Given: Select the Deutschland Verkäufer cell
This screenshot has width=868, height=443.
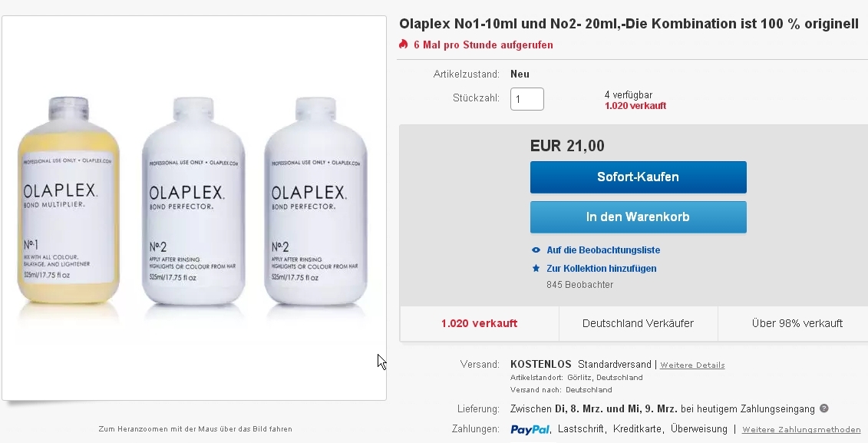Looking at the screenshot, I should click(639, 323).
